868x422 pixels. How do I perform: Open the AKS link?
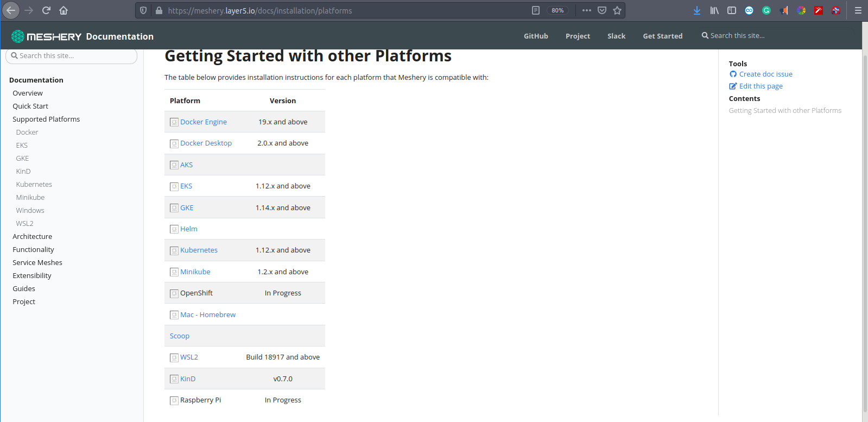click(187, 165)
